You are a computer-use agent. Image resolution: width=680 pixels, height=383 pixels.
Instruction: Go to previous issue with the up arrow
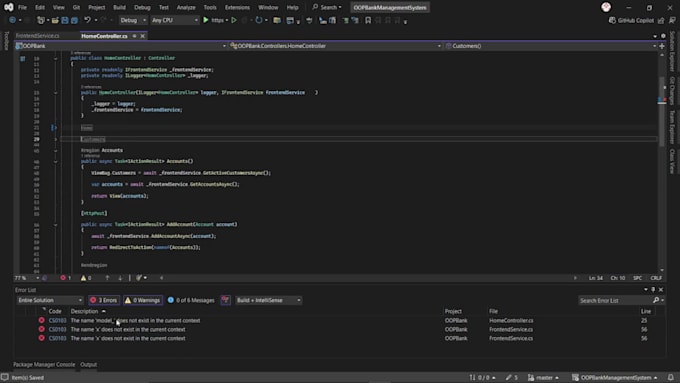point(107,278)
